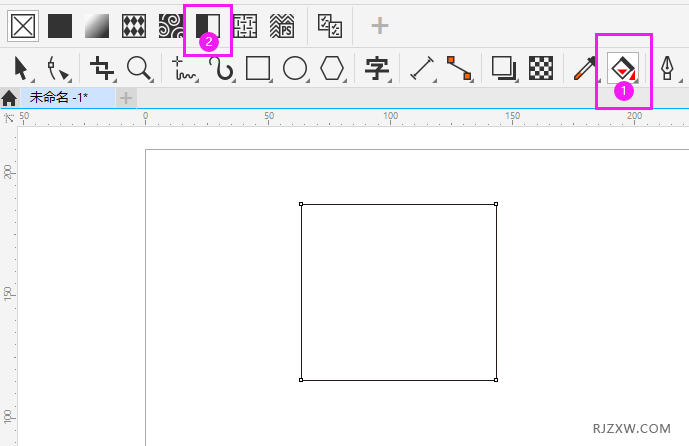This screenshot has width=689, height=446.
Task: Choose the Freehand drawing tool
Action: 184,69
